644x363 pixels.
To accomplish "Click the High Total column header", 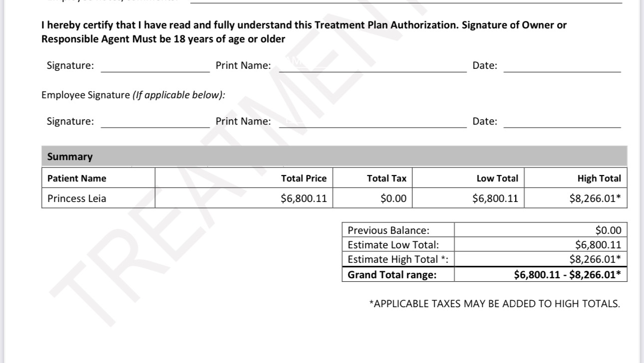I will (x=599, y=179).
